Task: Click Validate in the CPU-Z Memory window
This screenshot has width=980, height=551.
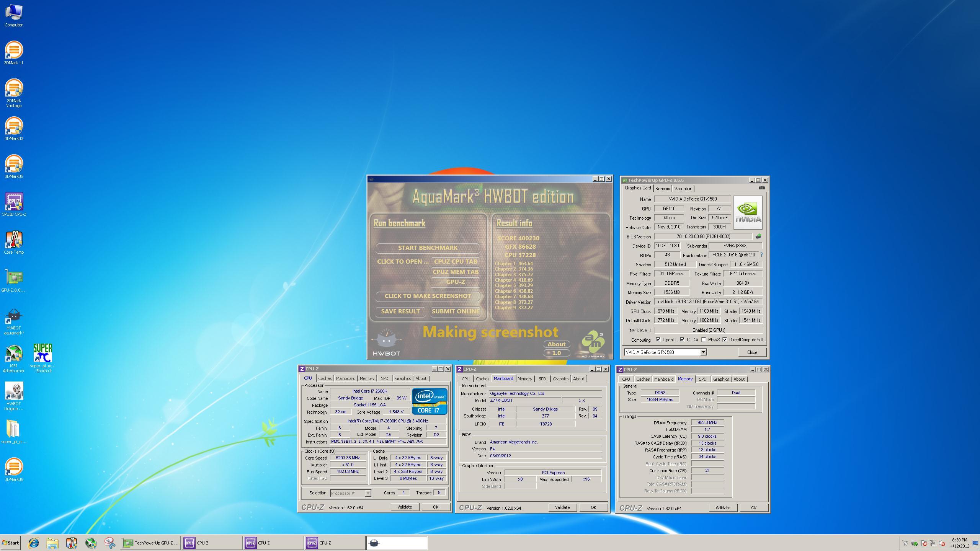Action: [x=722, y=508]
